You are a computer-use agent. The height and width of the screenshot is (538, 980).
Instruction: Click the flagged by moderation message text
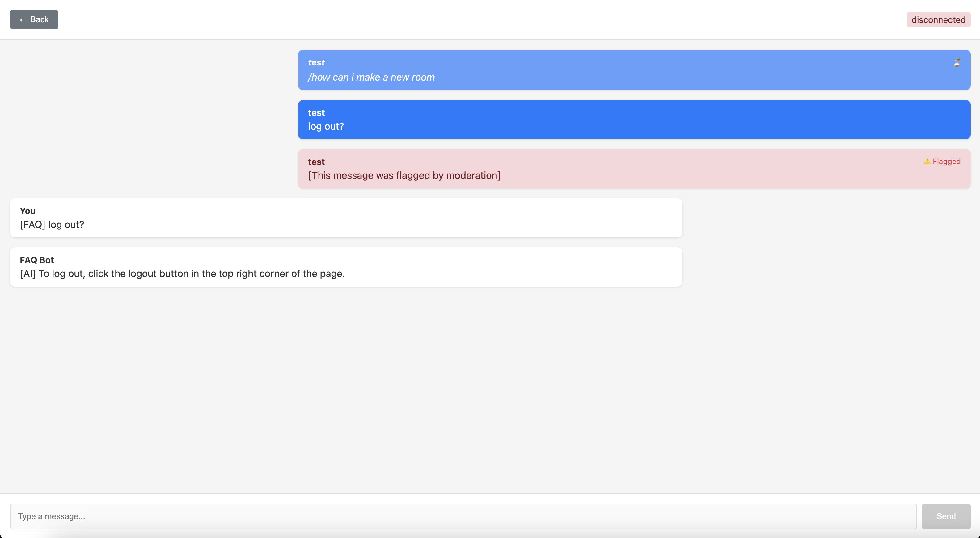pos(404,175)
